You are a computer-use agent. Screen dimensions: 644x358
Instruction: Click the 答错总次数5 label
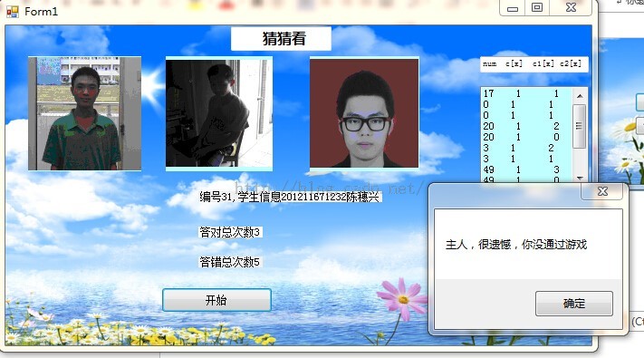click(x=230, y=262)
